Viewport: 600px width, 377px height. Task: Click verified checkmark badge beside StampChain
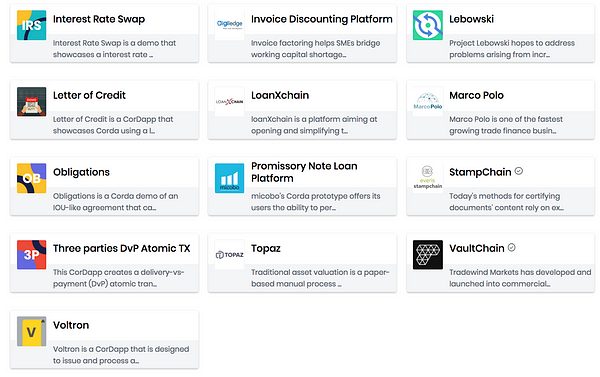pos(519,171)
